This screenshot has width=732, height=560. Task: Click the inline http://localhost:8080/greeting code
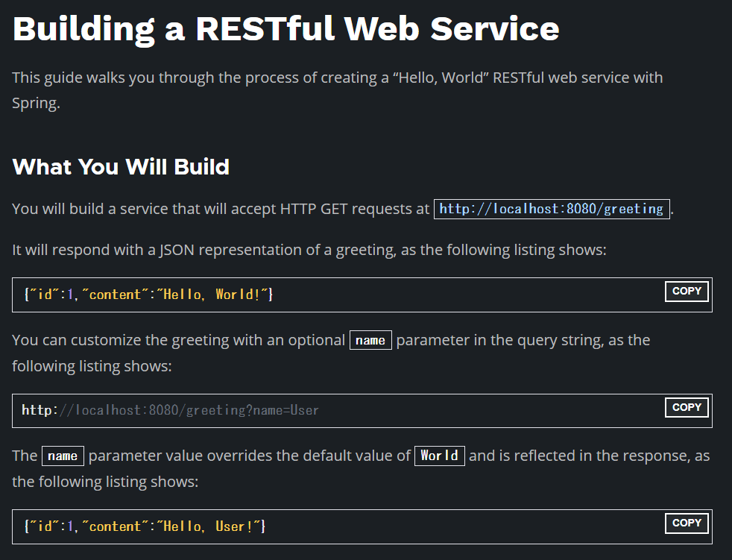[552, 209]
